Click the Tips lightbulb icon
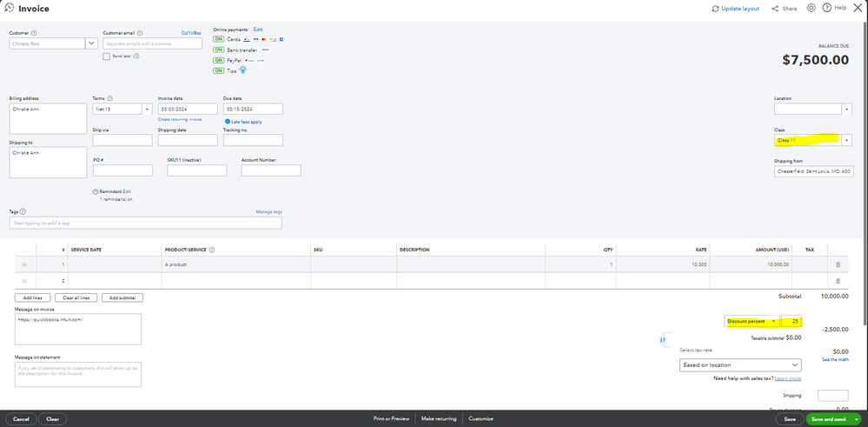The width and height of the screenshot is (868, 427). point(242,70)
